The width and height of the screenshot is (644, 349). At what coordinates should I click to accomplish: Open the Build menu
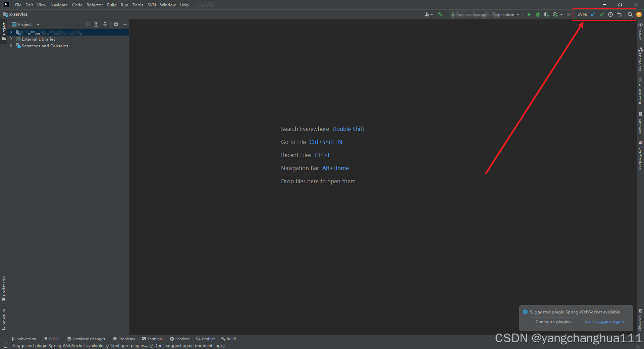(x=112, y=5)
